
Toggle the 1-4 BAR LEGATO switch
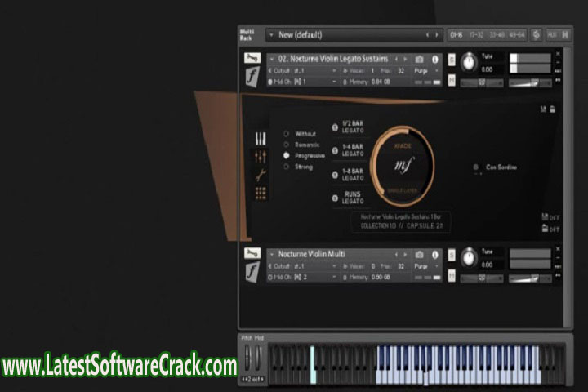[x=336, y=151]
